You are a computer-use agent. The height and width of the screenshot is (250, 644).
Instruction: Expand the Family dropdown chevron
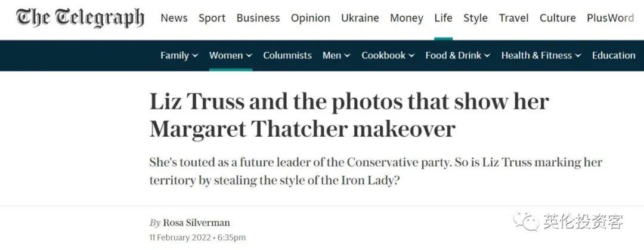click(194, 55)
